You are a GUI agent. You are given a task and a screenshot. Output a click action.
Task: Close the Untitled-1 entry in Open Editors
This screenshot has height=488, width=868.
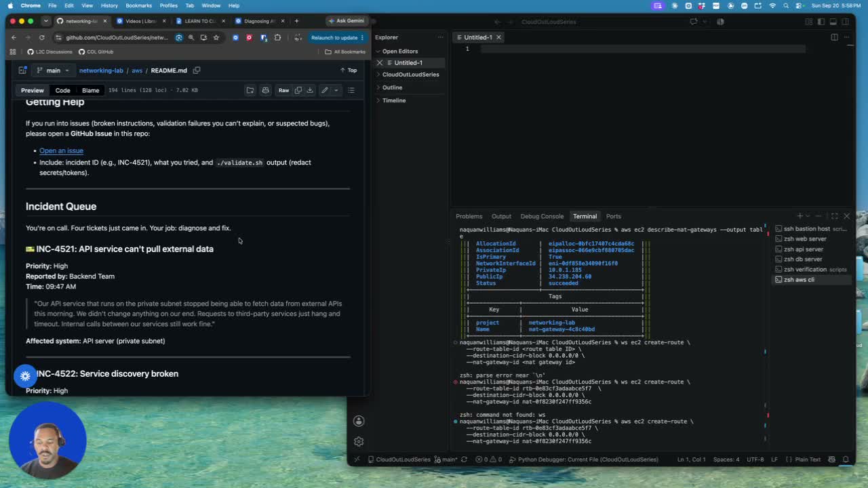coord(380,63)
